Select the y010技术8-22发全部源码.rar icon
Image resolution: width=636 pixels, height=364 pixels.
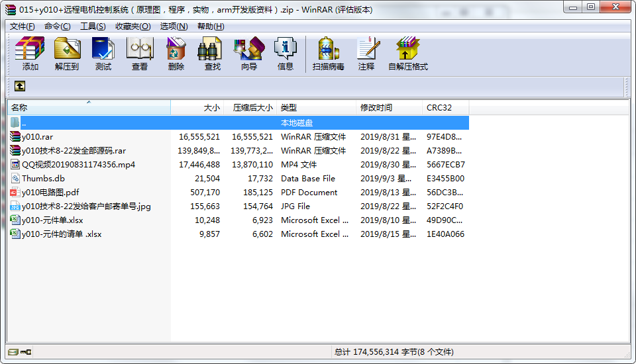(15, 150)
